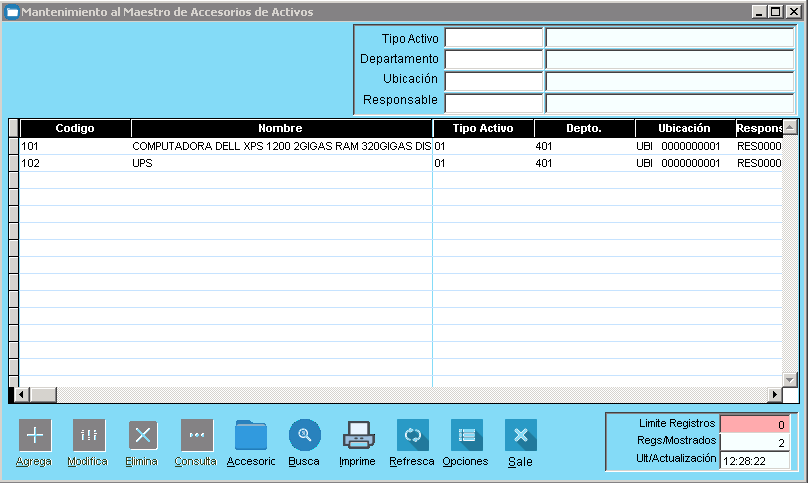Click the Imprime printer icon

pyautogui.click(x=358, y=435)
